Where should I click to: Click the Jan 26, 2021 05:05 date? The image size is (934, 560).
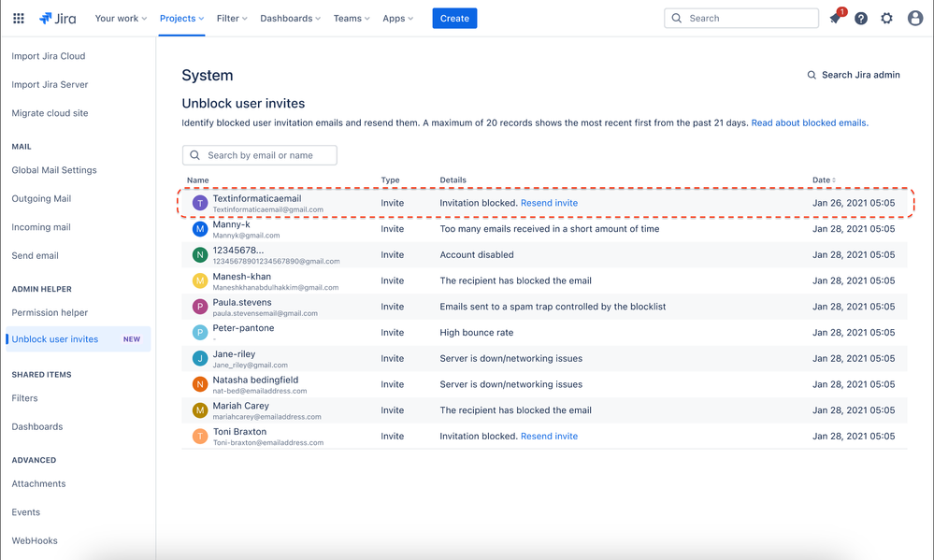(854, 203)
